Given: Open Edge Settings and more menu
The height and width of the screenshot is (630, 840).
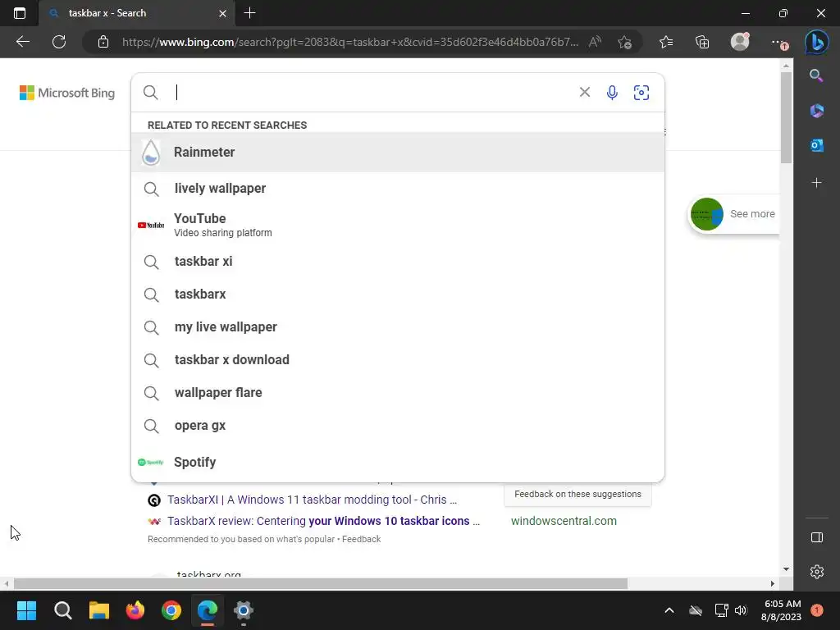Looking at the screenshot, I should click(778, 42).
